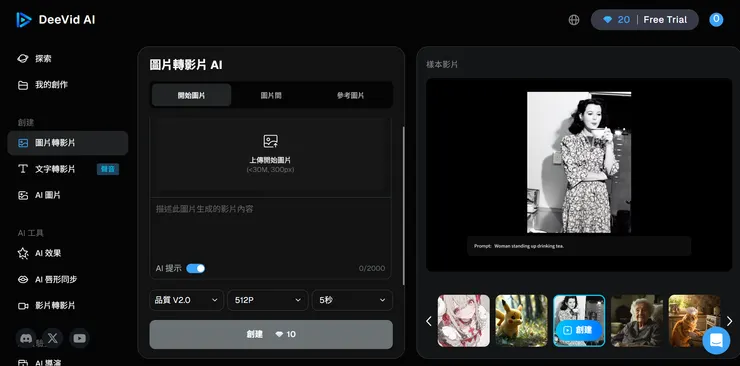Click the 'Woman standing up drinking tea.' prompt text
The height and width of the screenshot is (366, 740).
pyautogui.click(x=529, y=246)
